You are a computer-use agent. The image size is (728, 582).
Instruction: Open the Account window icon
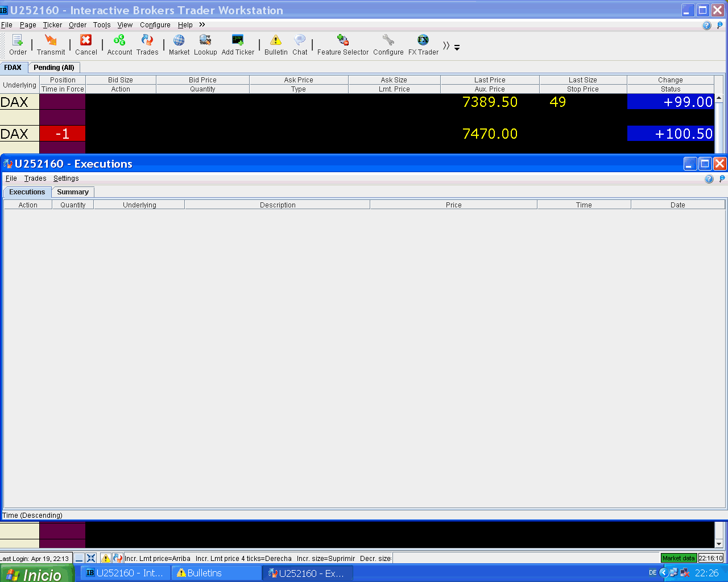(x=119, y=44)
